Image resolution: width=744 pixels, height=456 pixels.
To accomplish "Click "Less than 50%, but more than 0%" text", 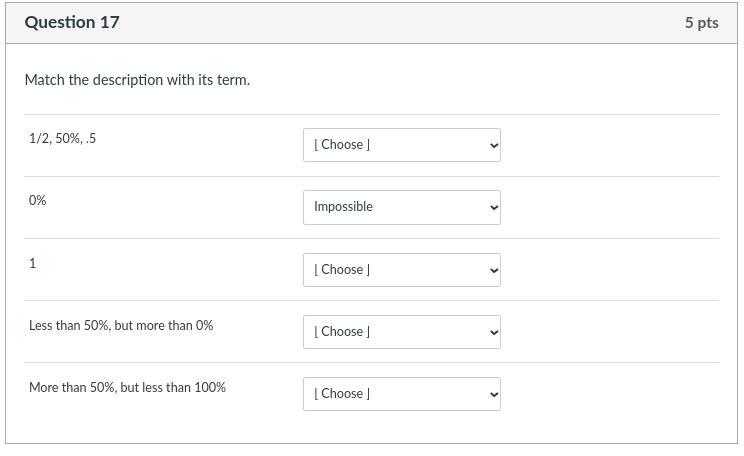I will tap(121, 326).
